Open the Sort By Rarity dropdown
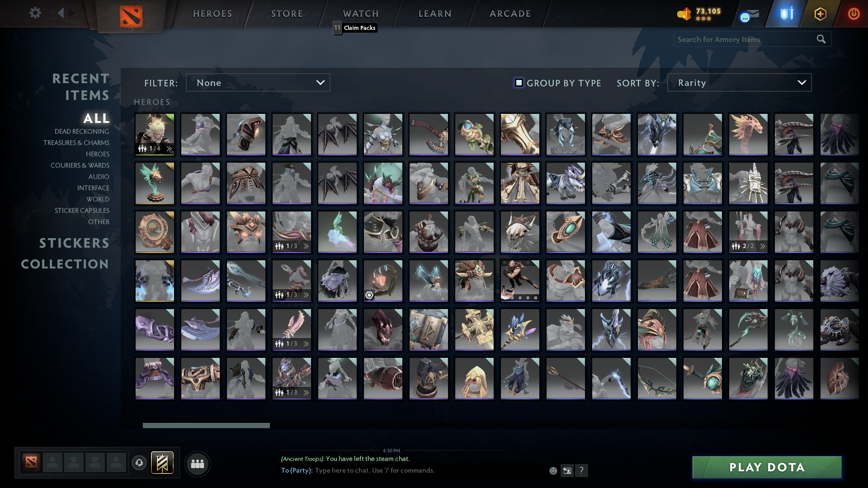 click(x=739, y=82)
